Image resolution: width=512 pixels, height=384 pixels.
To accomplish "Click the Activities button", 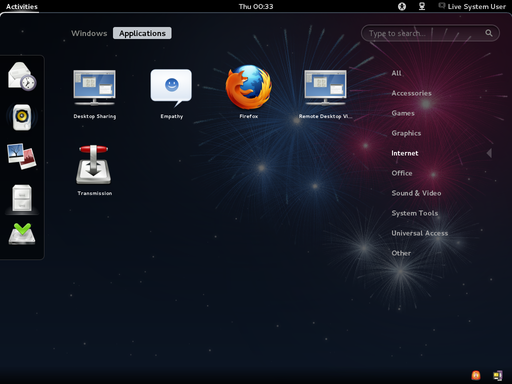I will pos(22,6).
